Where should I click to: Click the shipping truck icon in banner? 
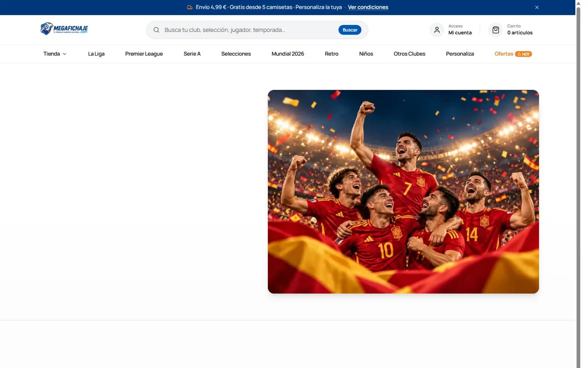[x=190, y=7]
